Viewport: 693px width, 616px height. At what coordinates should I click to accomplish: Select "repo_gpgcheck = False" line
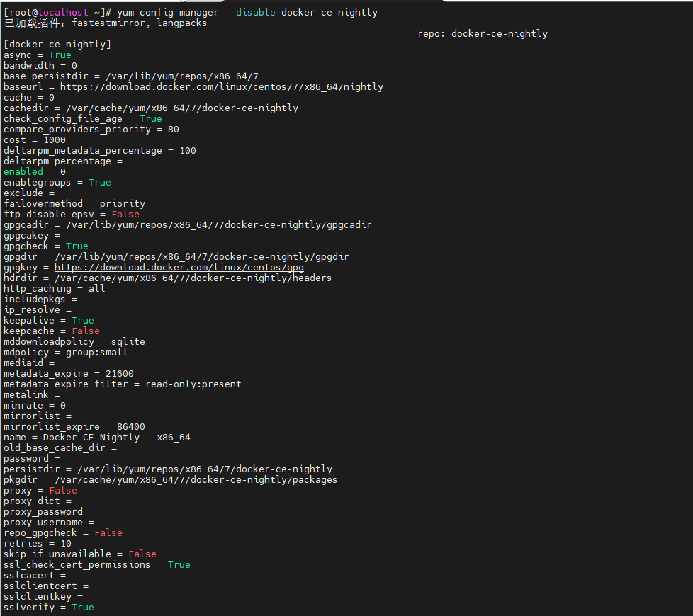(x=63, y=533)
